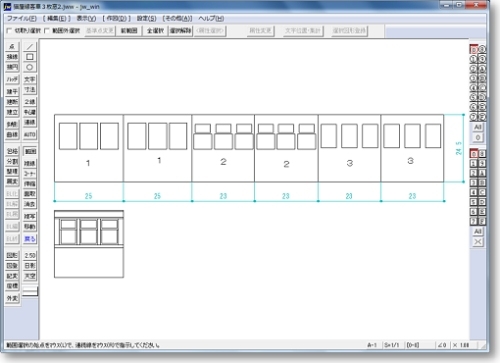This screenshot has width=500, height=363.
Task: Select the 移動 move tool
Action: click(30, 227)
